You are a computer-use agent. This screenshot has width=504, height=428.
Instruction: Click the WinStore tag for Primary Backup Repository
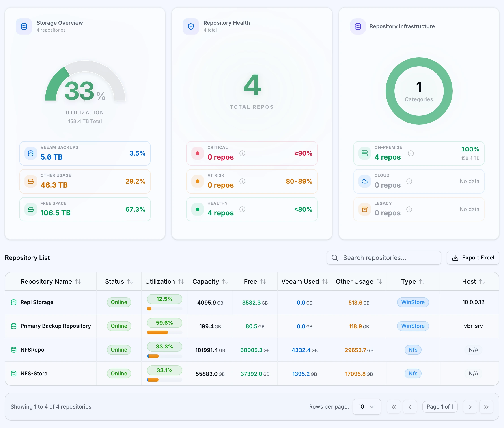(413, 326)
